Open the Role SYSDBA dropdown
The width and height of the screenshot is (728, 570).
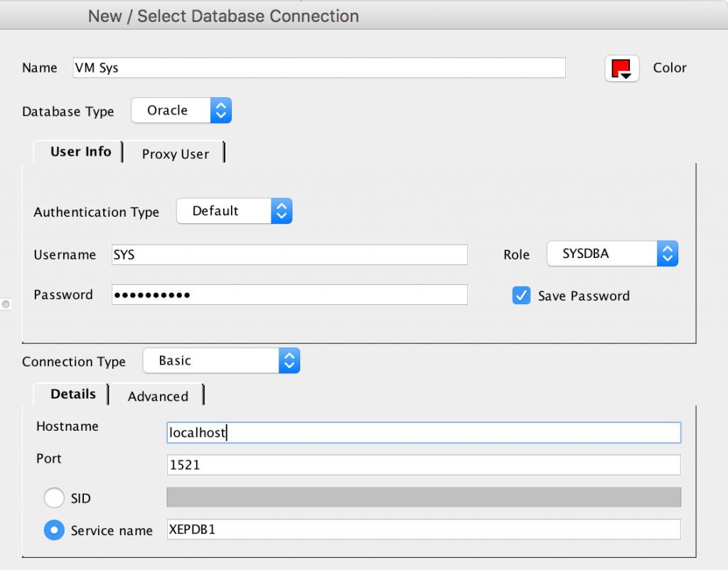[x=612, y=254]
